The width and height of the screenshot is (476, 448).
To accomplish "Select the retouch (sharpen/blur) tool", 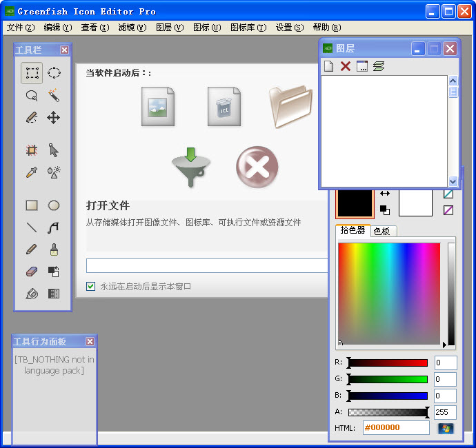I will 54,172.
